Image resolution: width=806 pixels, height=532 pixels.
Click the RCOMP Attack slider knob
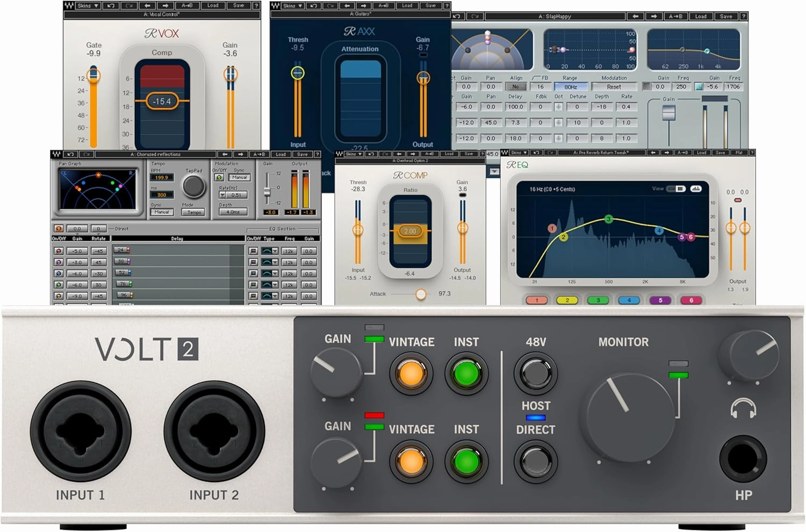coord(421,294)
